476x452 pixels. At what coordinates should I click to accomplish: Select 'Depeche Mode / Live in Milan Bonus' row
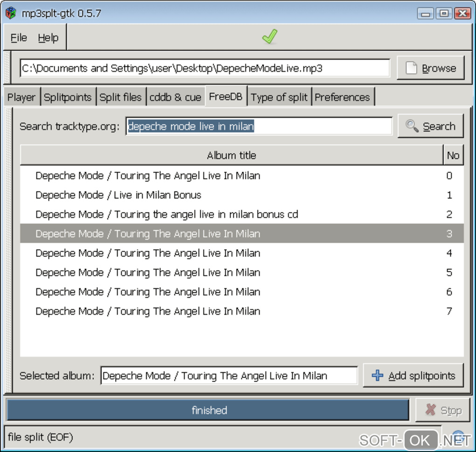pyautogui.click(x=242, y=195)
